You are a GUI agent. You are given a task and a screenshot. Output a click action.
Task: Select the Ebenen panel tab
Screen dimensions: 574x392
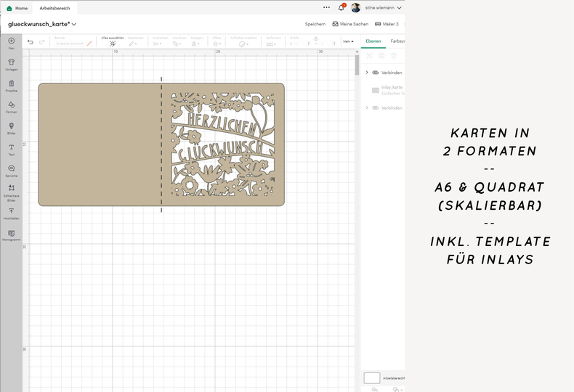click(373, 41)
